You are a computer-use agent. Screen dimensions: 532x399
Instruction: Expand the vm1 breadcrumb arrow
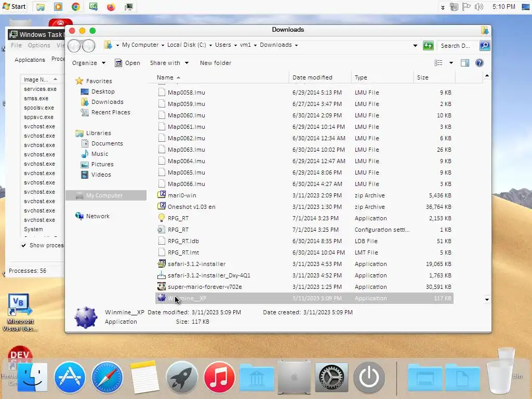[256, 45]
